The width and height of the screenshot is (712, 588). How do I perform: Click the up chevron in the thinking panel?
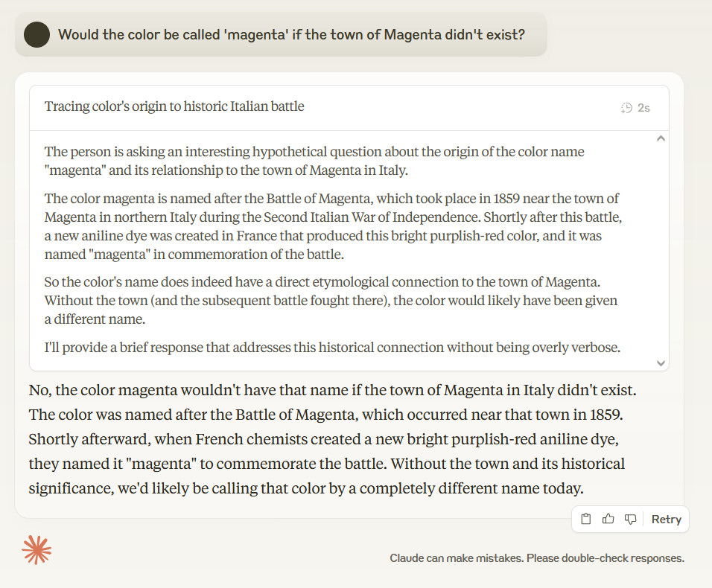pos(661,138)
